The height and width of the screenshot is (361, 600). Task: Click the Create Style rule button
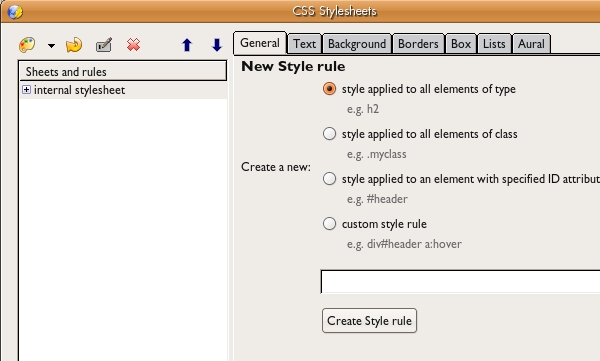pyautogui.click(x=369, y=320)
